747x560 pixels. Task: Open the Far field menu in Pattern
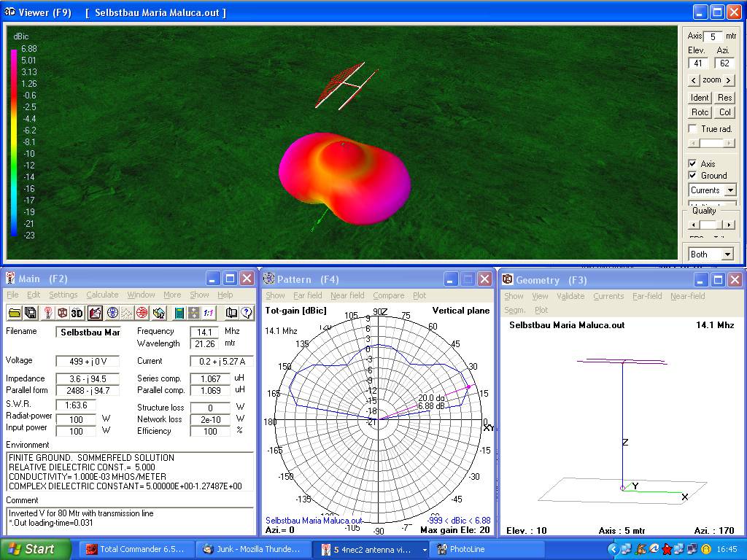click(307, 296)
